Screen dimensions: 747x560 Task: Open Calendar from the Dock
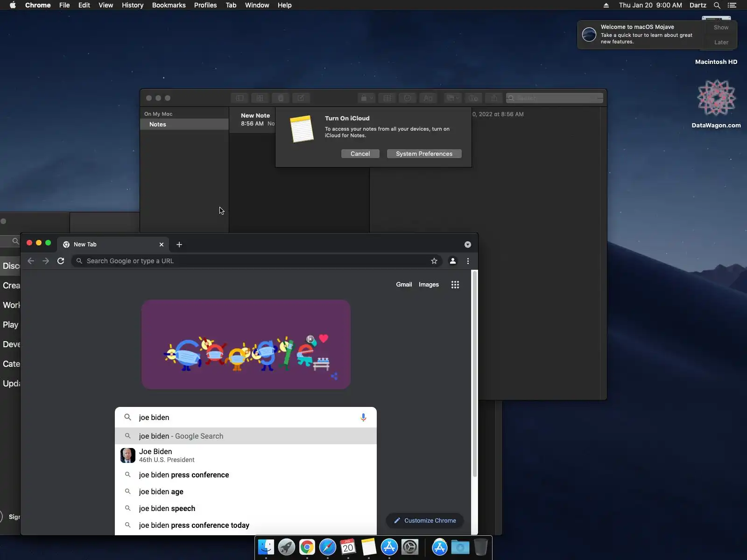click(x=348, y=547)
